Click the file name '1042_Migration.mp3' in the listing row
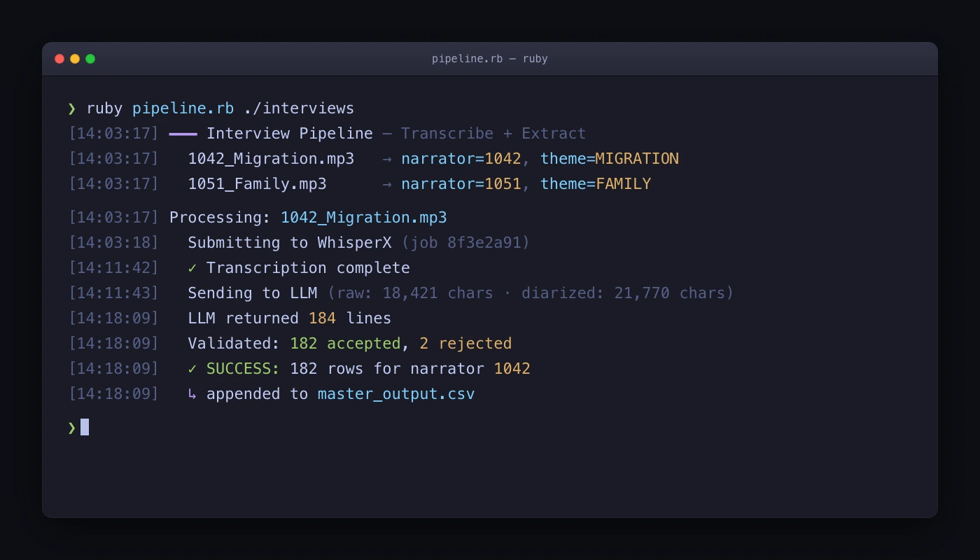 (x=271, y=159)
